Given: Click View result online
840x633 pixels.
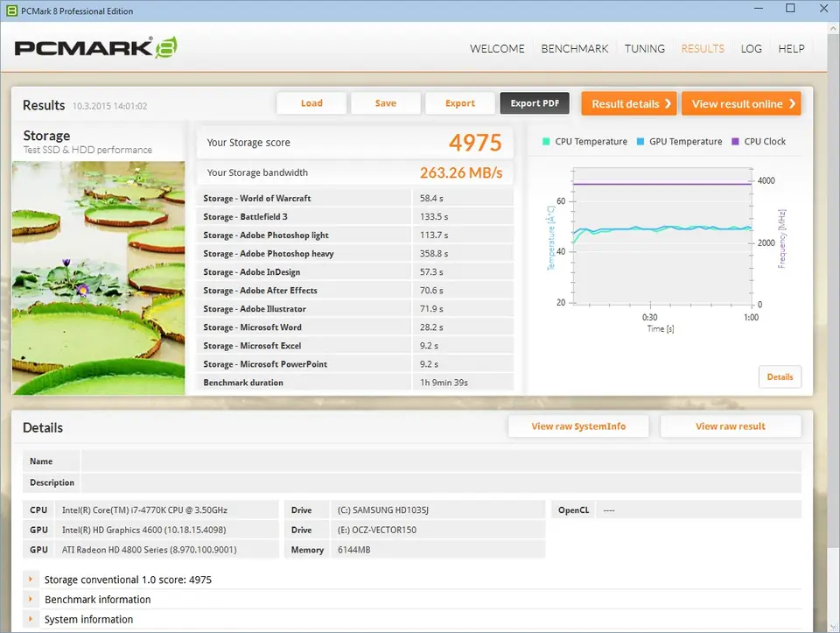Looking at the screenshot, I should (741, 103).
